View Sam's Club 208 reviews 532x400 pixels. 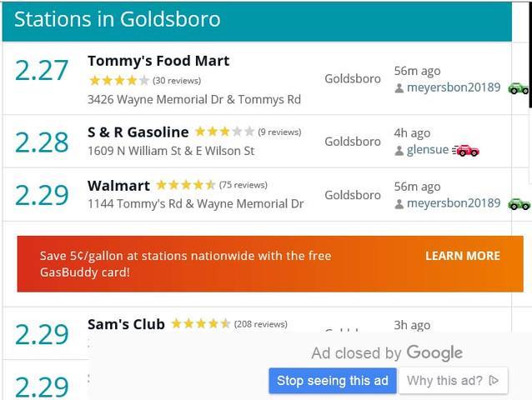tap(260, 324)
